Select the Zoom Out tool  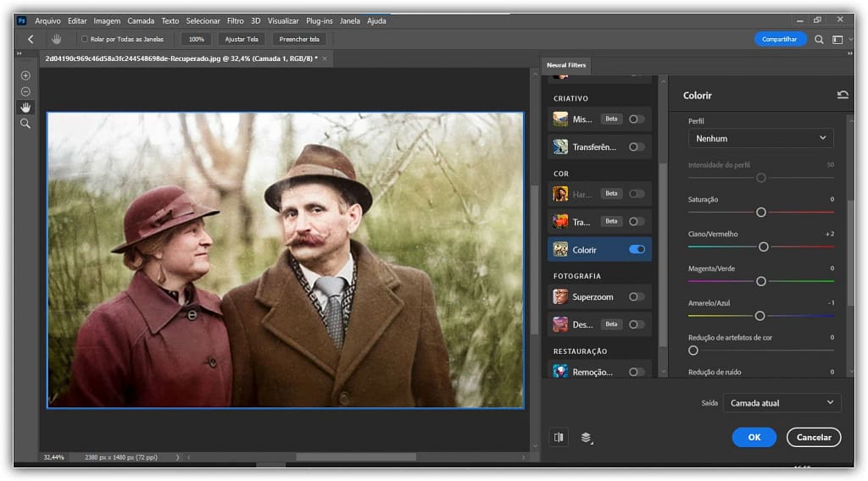[25, 91]
